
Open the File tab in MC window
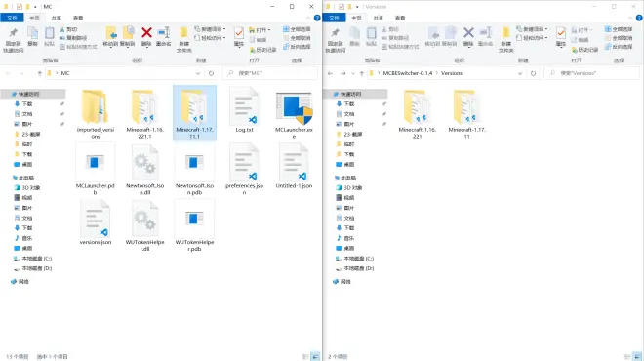point(12,18)
